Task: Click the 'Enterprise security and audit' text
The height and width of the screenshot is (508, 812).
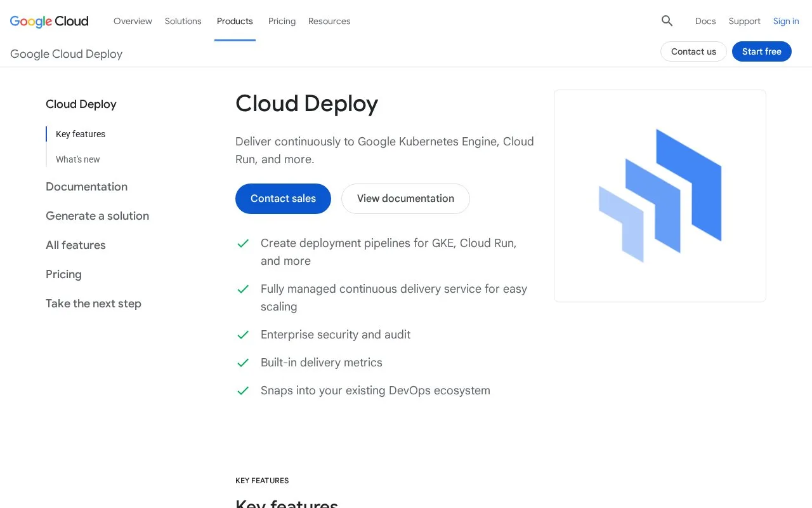Action: 336,335
